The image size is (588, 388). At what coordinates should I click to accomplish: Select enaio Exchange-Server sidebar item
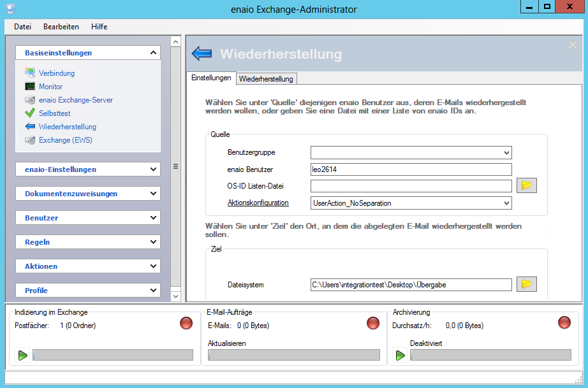tap(75, 100)
